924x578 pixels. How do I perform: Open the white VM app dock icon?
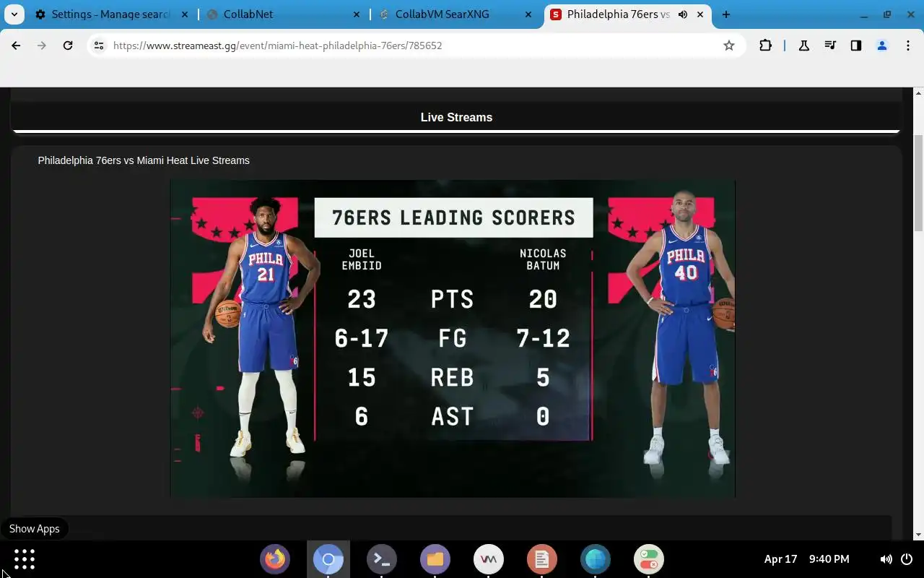[x=489, y=559]
